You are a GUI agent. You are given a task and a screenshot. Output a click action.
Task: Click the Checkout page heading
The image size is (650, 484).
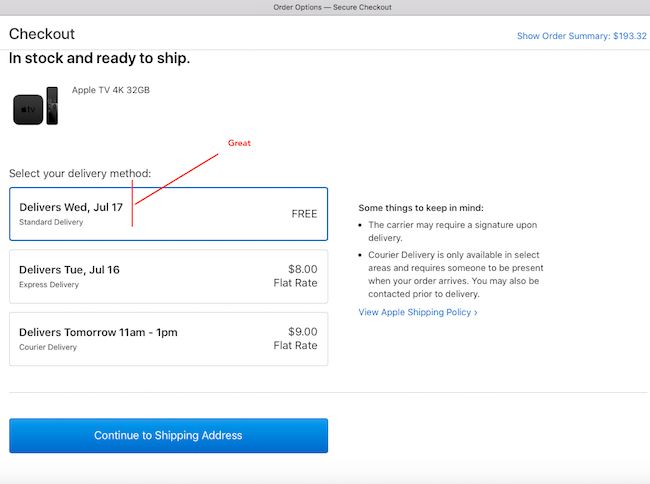(42, 34)
